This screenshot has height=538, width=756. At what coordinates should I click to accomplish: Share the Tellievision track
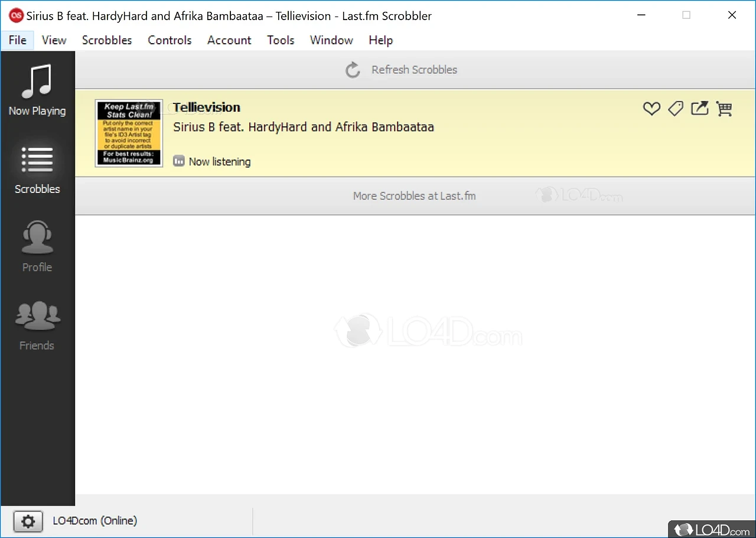(700, 108)
